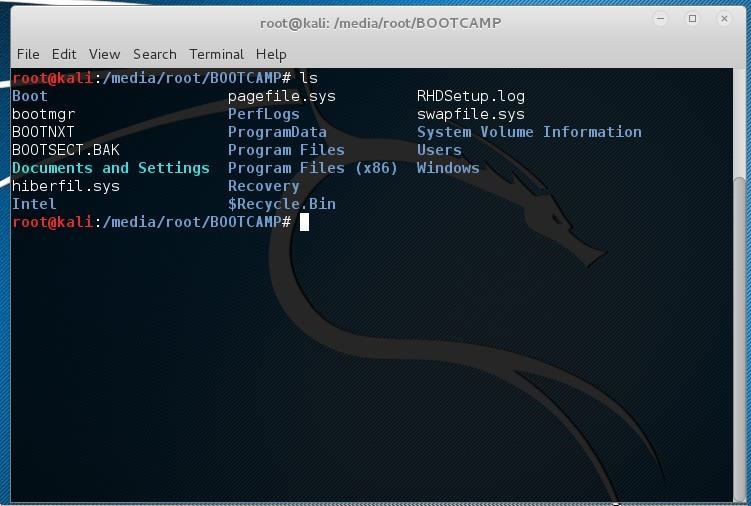Open the View menu
The image size is (751, 506).
tap(104, 54)
